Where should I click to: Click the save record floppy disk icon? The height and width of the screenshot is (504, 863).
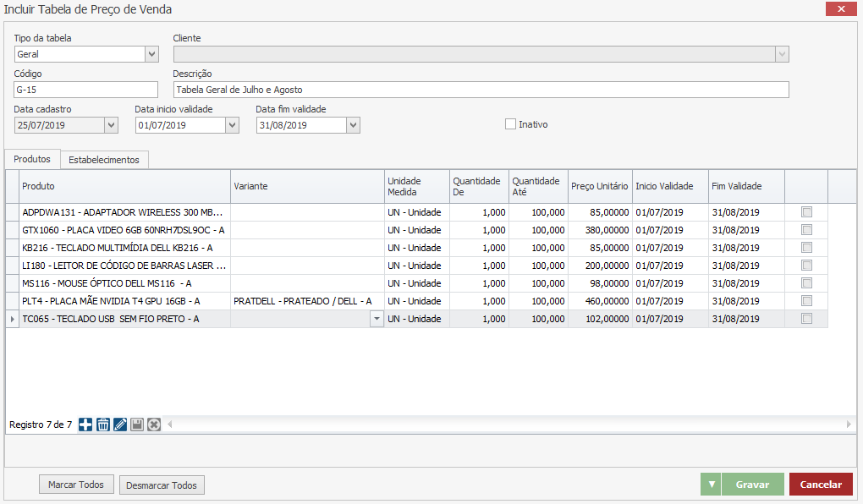(137, 425)
